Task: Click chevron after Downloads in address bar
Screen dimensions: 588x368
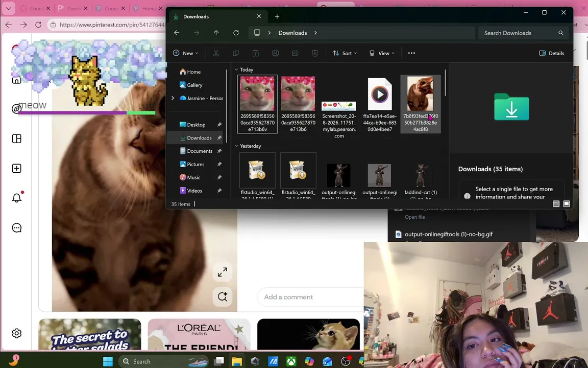Action: pos(315,33)
